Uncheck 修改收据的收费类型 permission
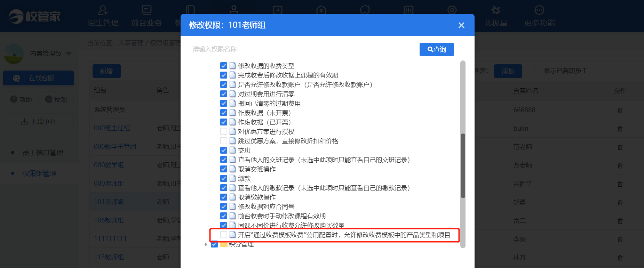644x268 pixels. (x=224, y=66)
